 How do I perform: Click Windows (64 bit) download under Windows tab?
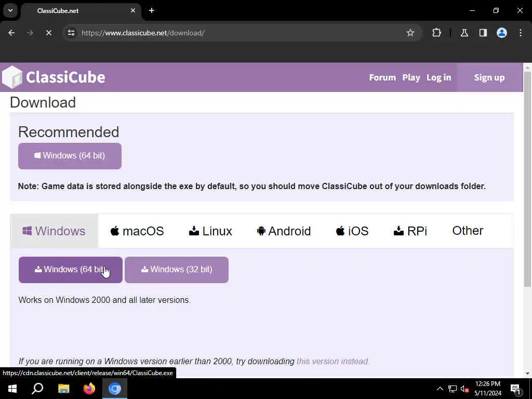71,270
